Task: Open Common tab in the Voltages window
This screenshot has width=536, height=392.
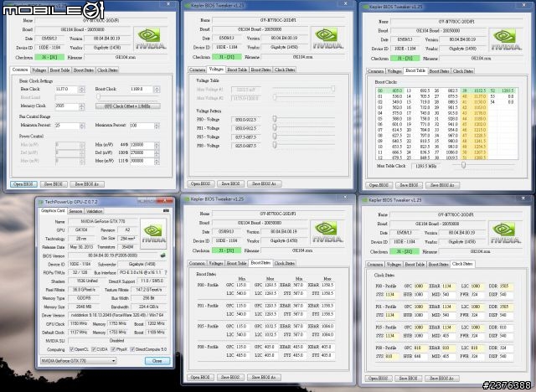Action: (198, 70)
